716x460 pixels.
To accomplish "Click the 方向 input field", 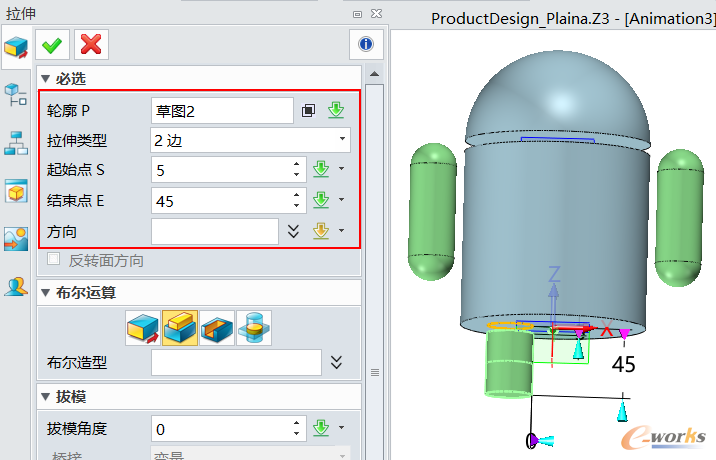I will (x=215, y=231).
